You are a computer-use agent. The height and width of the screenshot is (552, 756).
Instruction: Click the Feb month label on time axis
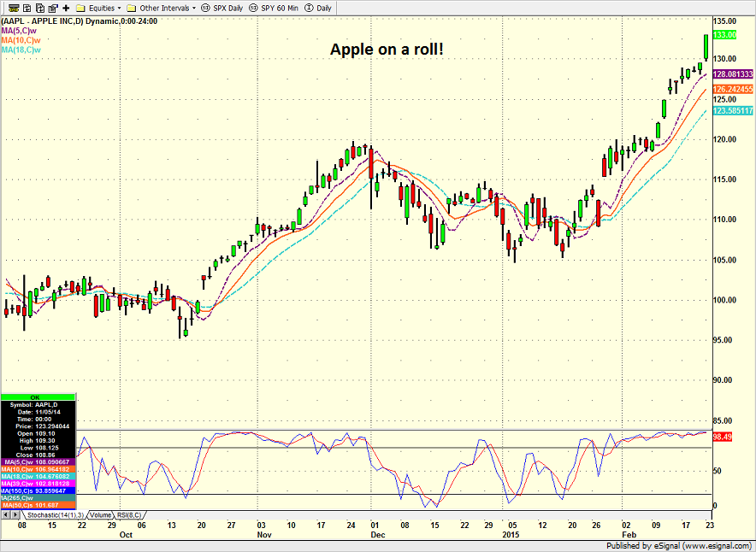629,535
